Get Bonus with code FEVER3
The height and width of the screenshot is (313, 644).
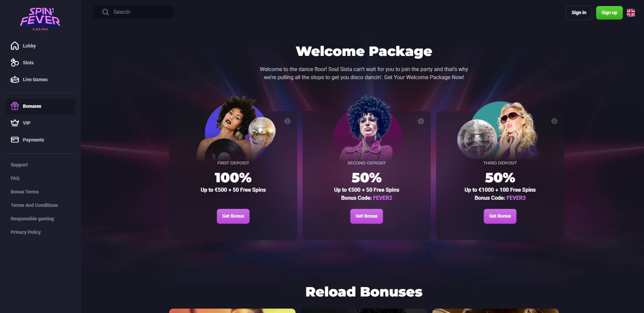point(500,216)
